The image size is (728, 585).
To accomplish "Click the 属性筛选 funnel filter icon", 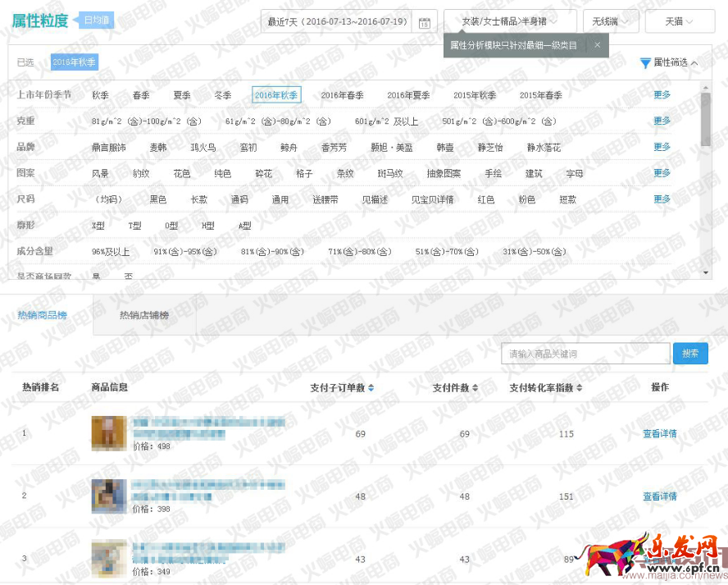I will tap(645, 62).
